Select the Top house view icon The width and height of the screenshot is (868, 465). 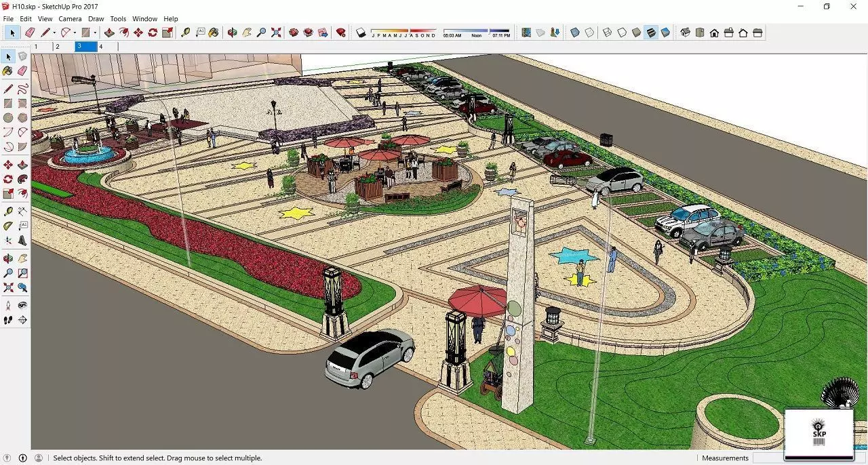pyautogui.click(x=699, y=33)
